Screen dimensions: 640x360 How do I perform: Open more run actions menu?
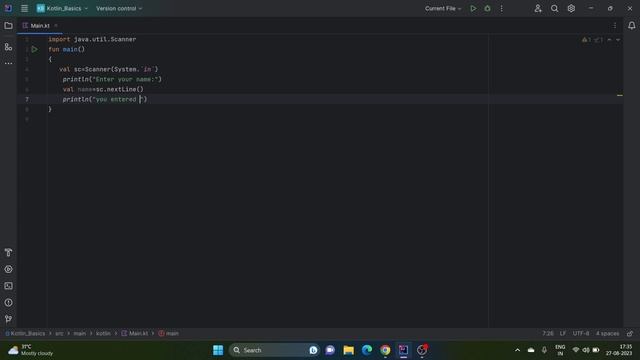[502, 8]
